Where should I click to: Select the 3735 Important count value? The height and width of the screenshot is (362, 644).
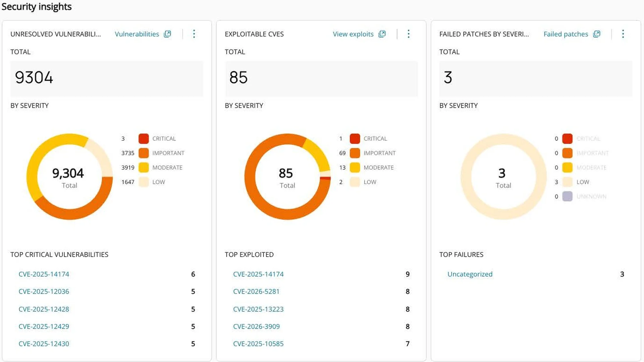[128, 153]
